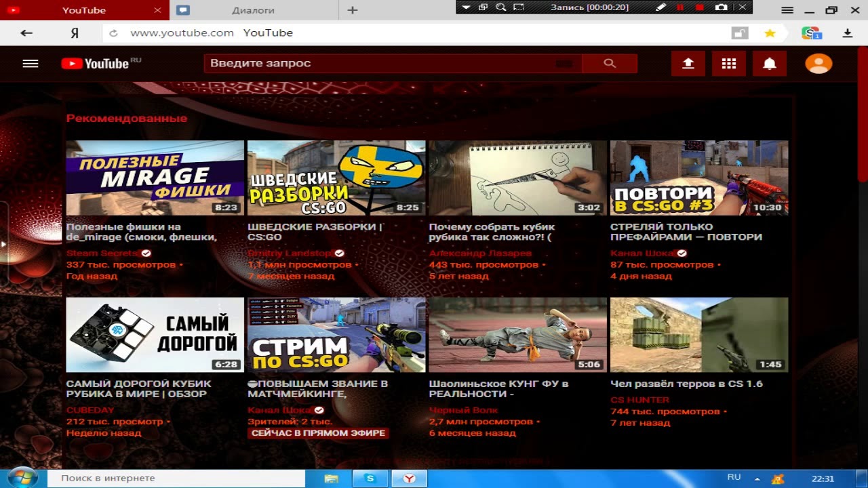This screenshot has width=868, height=488.
Task: Open title Почему собрать кубик рубика
Action: pos(492,232)
